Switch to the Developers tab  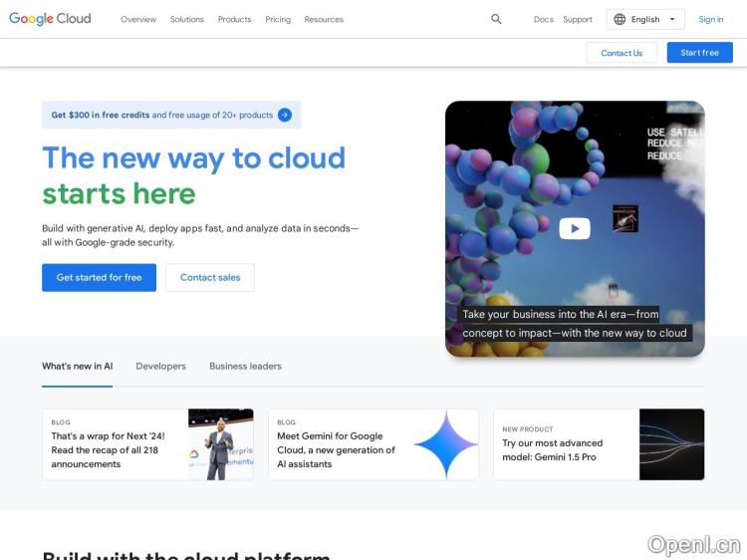click(160, 366)
